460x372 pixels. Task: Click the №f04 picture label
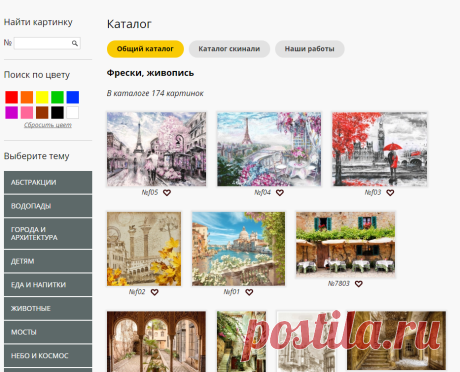pos(262,192)
